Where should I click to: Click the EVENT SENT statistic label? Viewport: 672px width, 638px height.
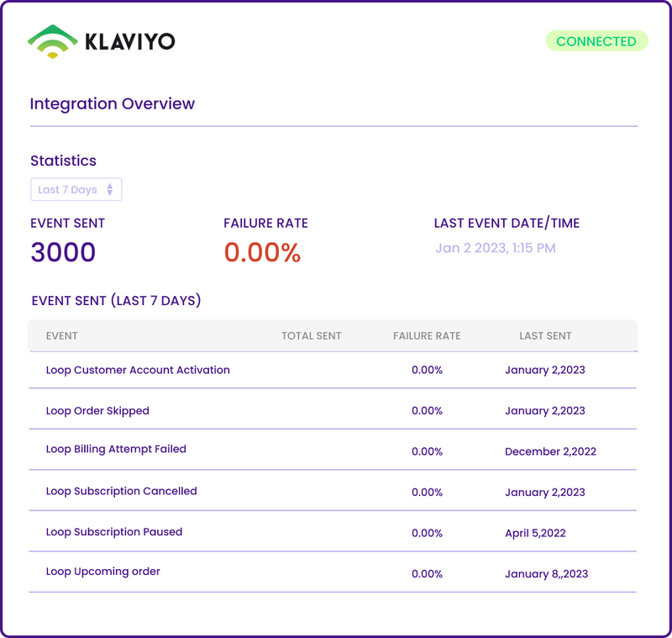68,224
